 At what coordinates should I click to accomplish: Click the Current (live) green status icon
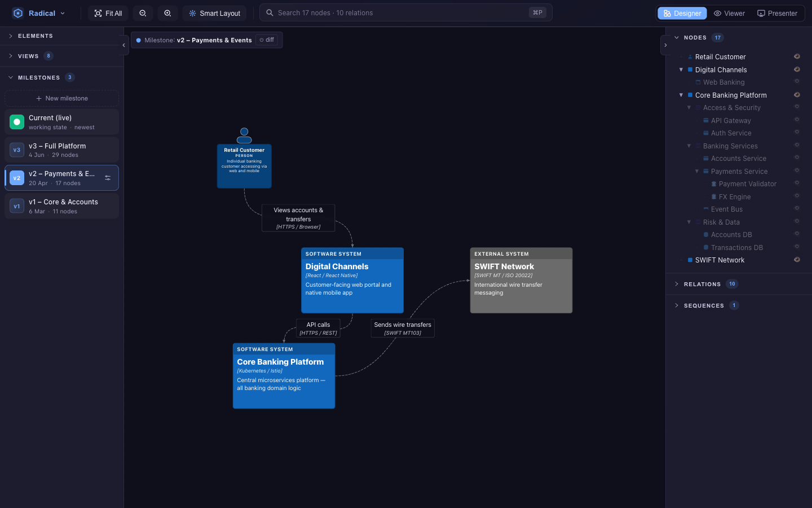(17, 122)
